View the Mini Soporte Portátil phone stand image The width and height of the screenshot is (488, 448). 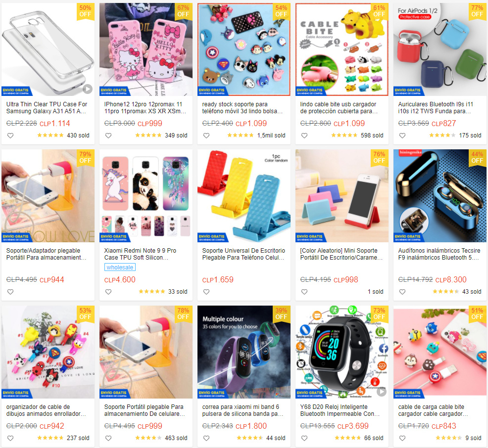point(342,196)
